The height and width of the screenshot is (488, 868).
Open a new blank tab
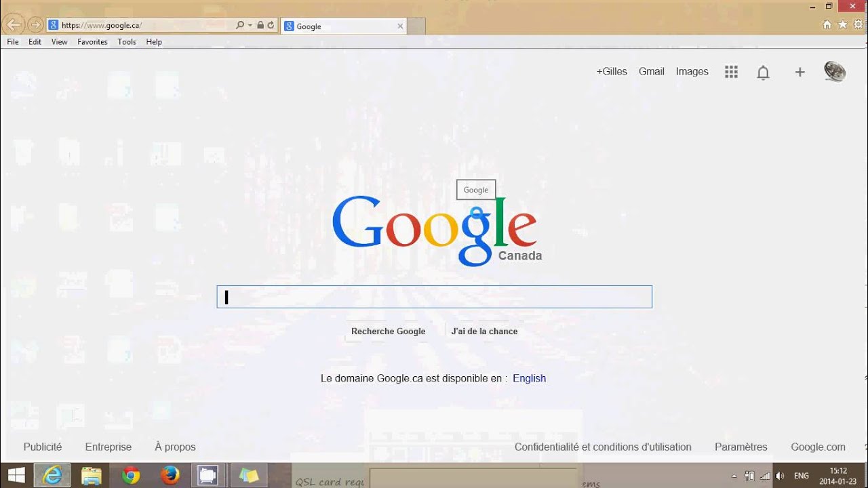(416, 26)
